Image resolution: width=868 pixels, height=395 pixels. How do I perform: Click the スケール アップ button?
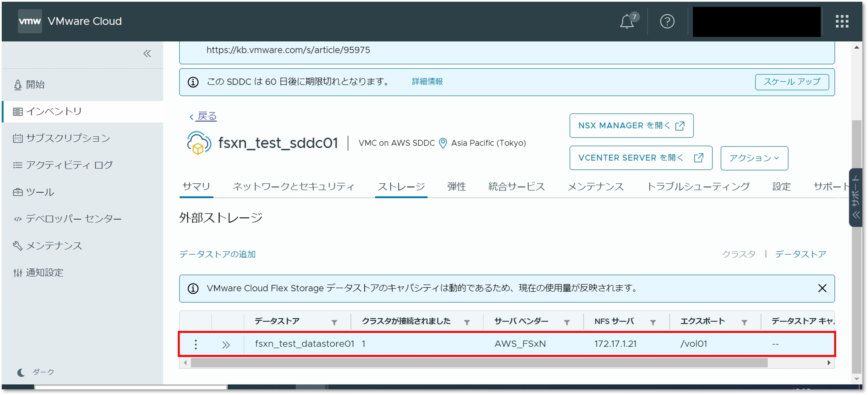(x=792, y=82)
